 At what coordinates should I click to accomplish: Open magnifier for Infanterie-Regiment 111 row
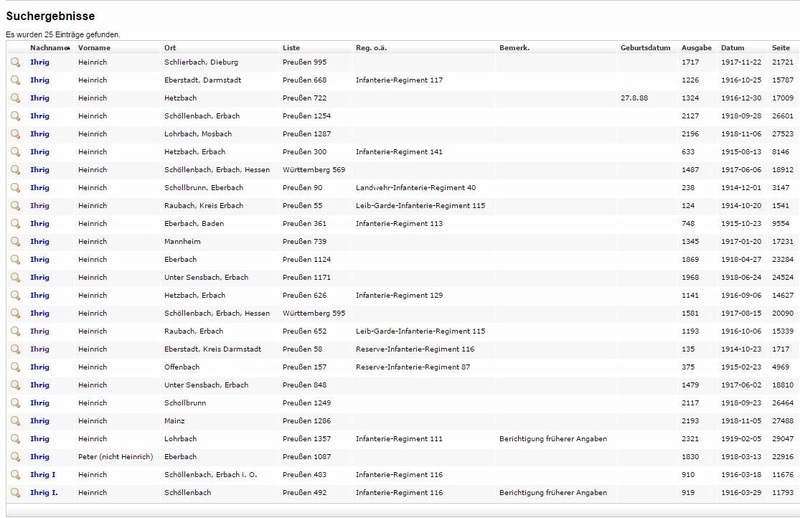click(15, 439)
